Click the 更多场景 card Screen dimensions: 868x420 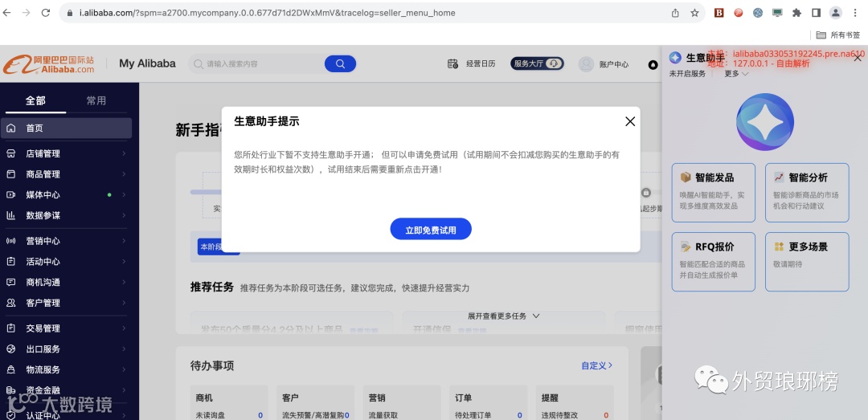[x=807, y=262]
